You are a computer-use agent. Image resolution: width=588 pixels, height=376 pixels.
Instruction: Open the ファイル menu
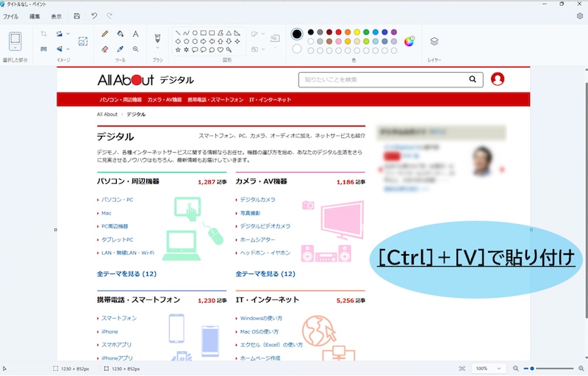tap(10, 16)
